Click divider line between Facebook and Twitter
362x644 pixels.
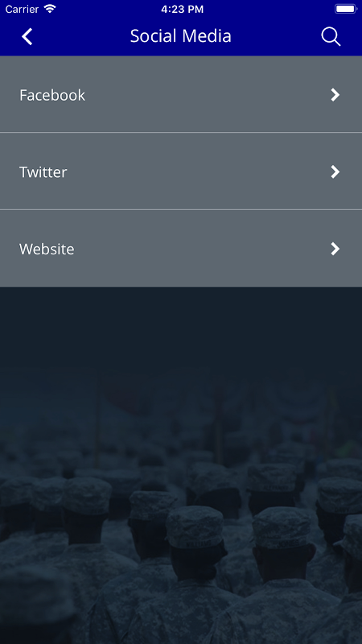[x=181, y=133]
